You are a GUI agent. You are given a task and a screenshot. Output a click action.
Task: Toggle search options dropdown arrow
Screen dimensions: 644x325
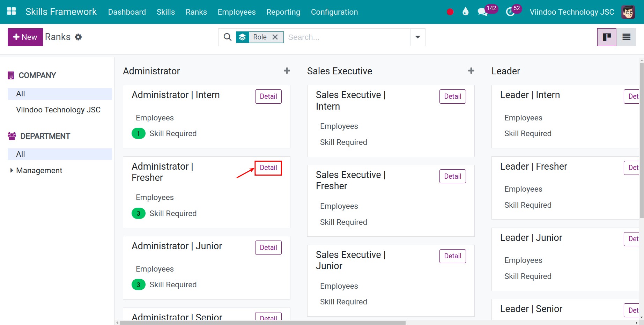pyautogui.click(x=417, y=37)
